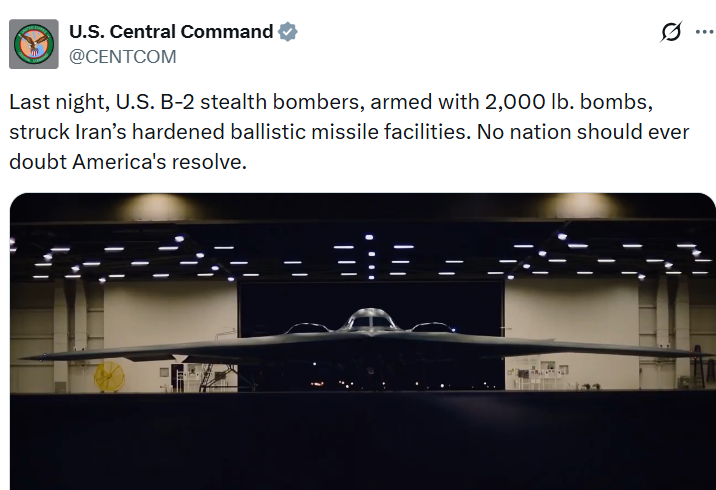Image resolution: width=716 pixels, height=490 pixels.
Task: Click the yellow fan in the photo
Action: 107,377
